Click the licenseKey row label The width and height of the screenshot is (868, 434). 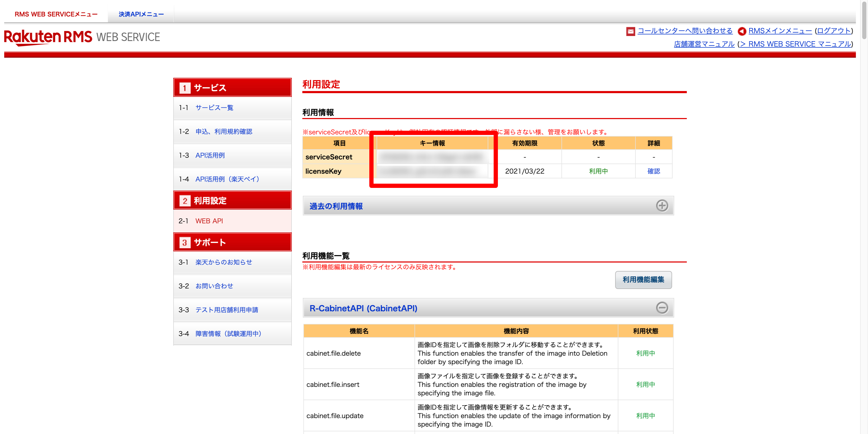pyautogui.click(x=323, y=171)
